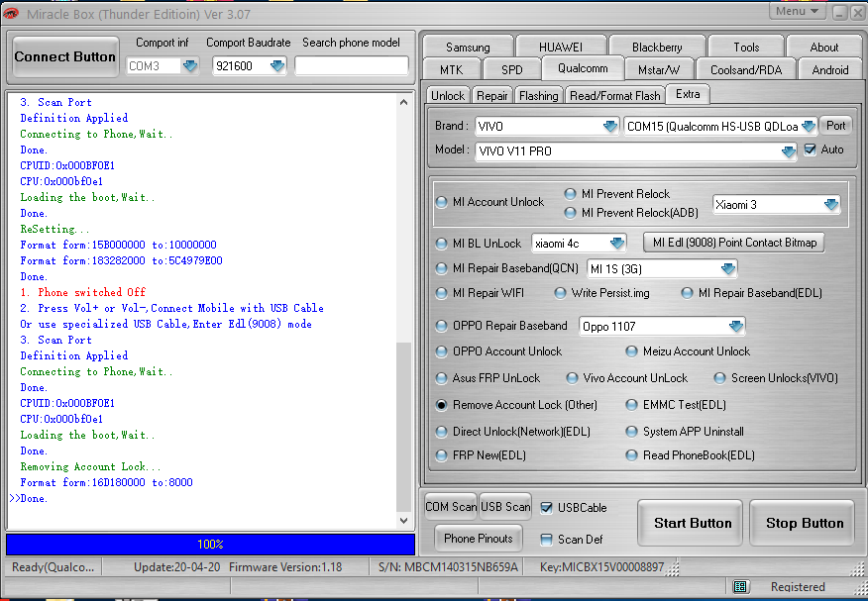Select Read PhoneBook(EDL) option

pos(631,455)
